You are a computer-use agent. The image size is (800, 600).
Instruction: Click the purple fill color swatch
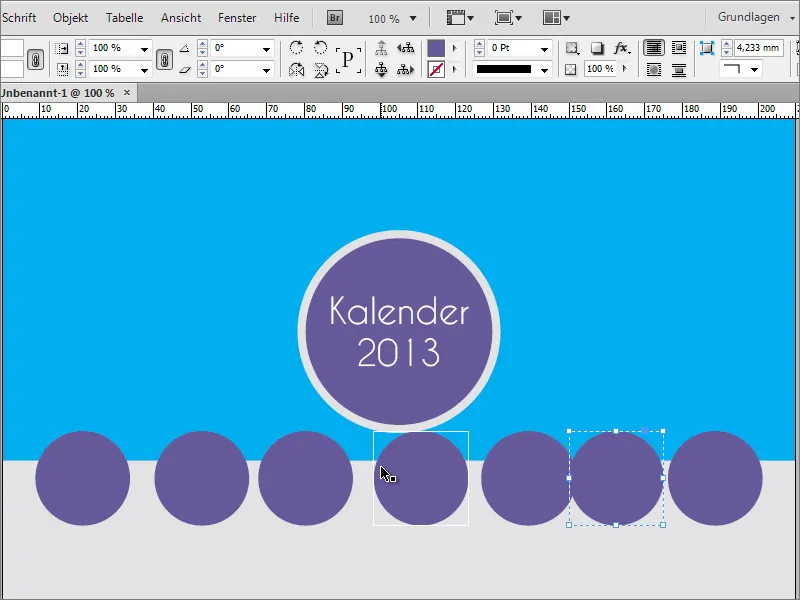point(436,48)
